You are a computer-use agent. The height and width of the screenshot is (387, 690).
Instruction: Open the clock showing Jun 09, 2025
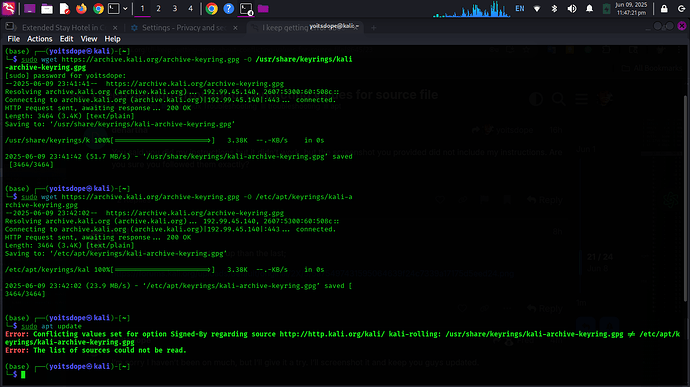tap(631, 8)
